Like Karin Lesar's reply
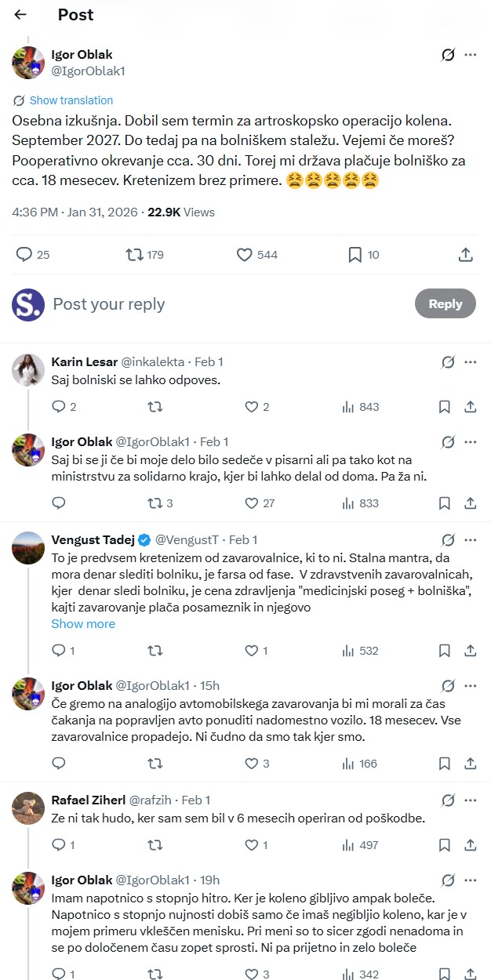Screen dimensions: 491x980 (x=256, y=407)
